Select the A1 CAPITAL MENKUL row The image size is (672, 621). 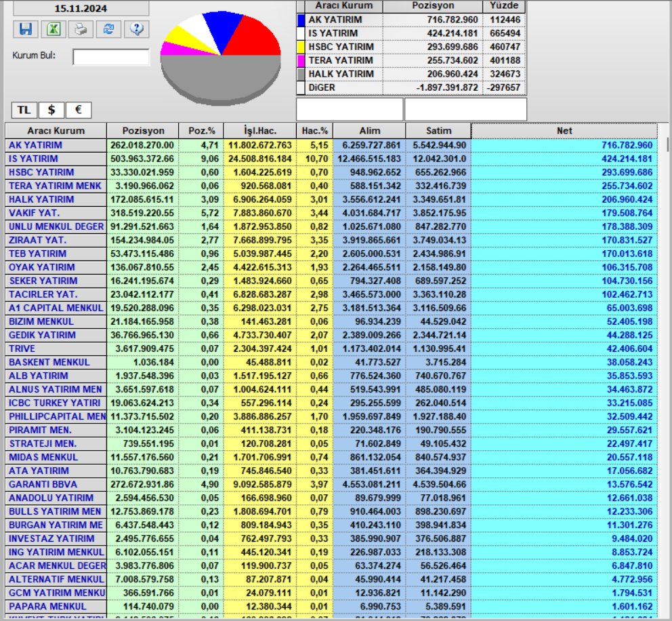(331, 308)
